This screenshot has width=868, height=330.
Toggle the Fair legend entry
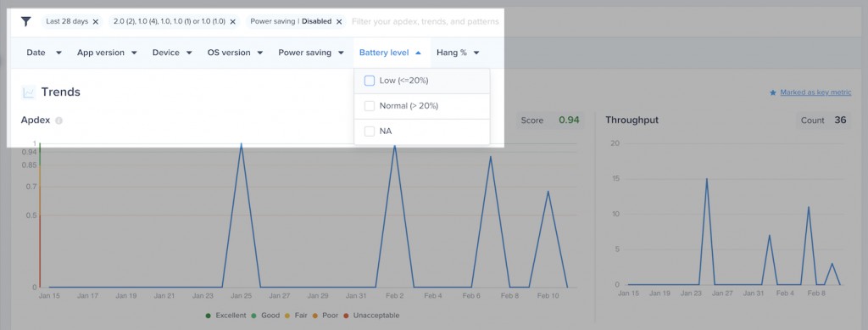coord(296,316)
